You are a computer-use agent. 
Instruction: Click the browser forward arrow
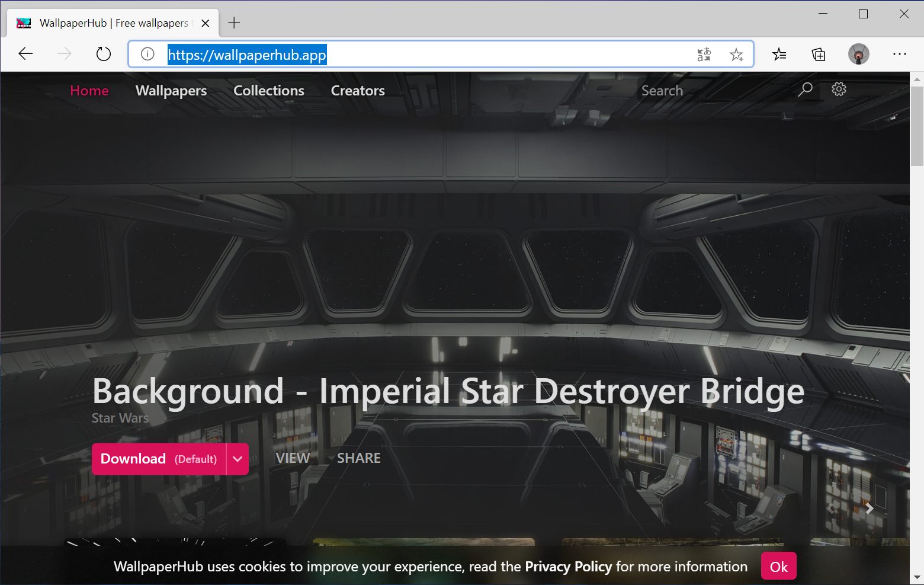pos(65,55)
